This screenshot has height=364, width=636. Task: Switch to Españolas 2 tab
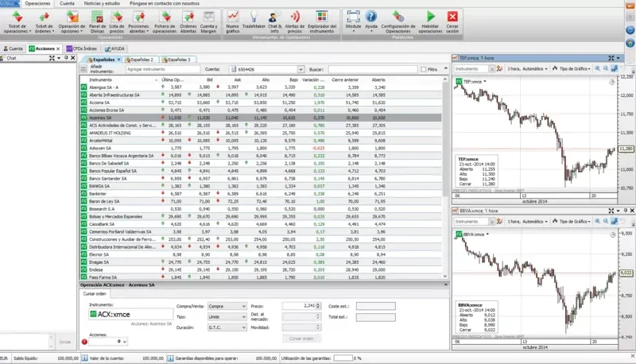tap(140, 60)
